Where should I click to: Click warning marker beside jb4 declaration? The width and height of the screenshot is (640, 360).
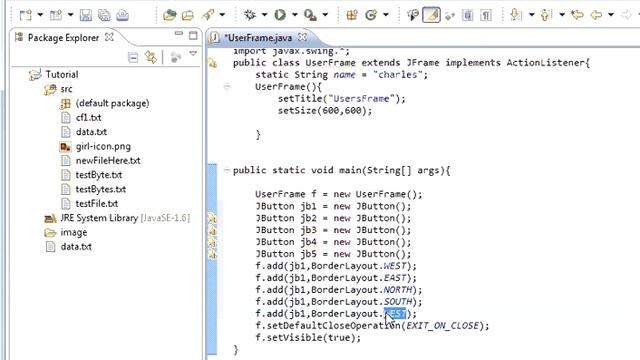(213, 243)
